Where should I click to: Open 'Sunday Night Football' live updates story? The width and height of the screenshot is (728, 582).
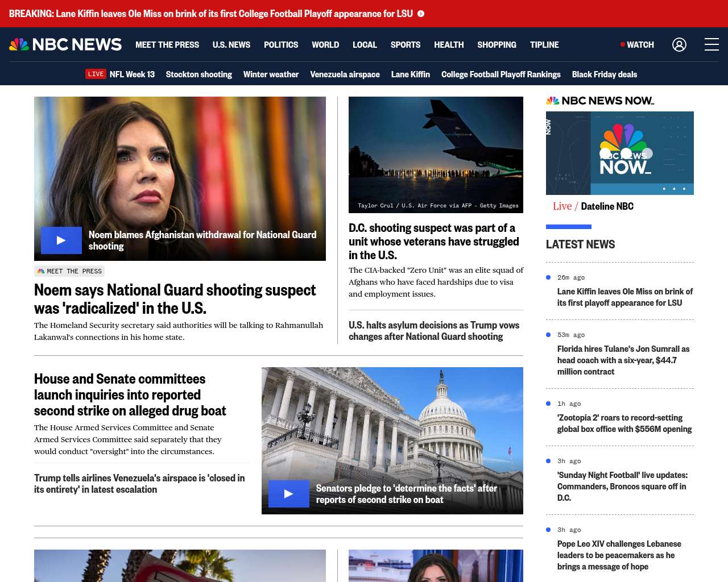[623, 487]
